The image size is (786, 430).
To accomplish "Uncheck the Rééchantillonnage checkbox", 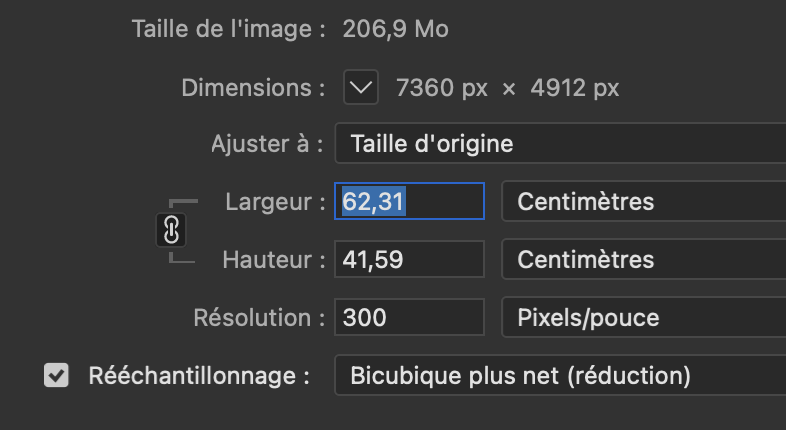I will [x=56, y=375].
